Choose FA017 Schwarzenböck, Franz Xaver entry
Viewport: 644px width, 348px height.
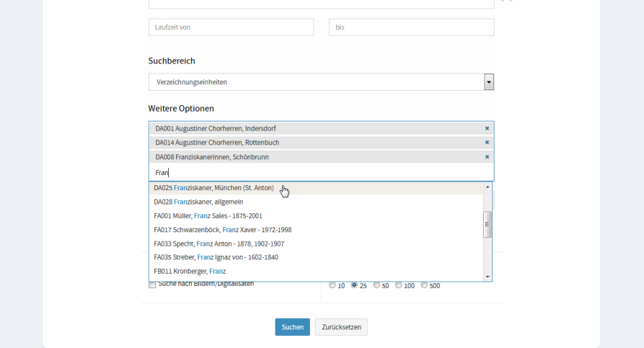tap(222, 230)
